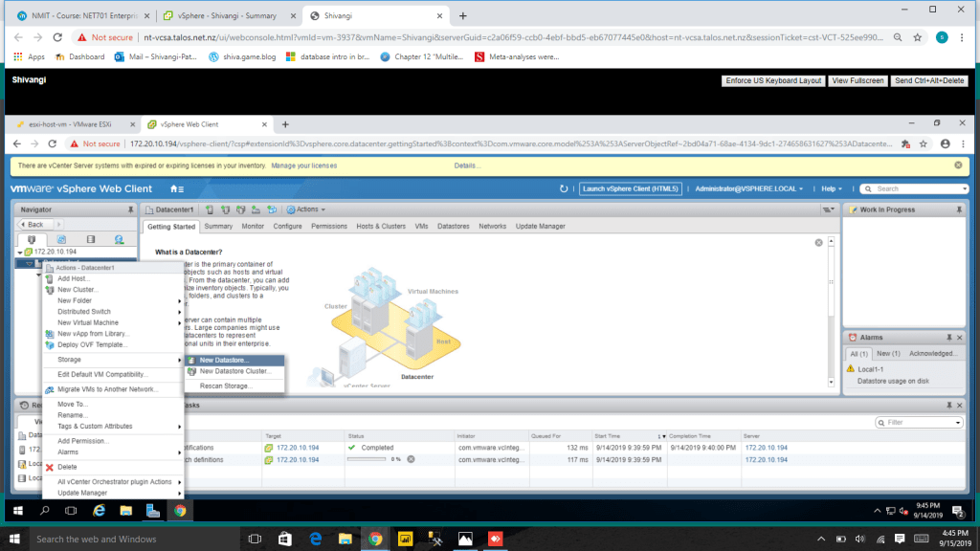
Task: Open the Actions dropdown in Datacenter1 toolbar
Action: pyautogui.click(x=310, y=209)
